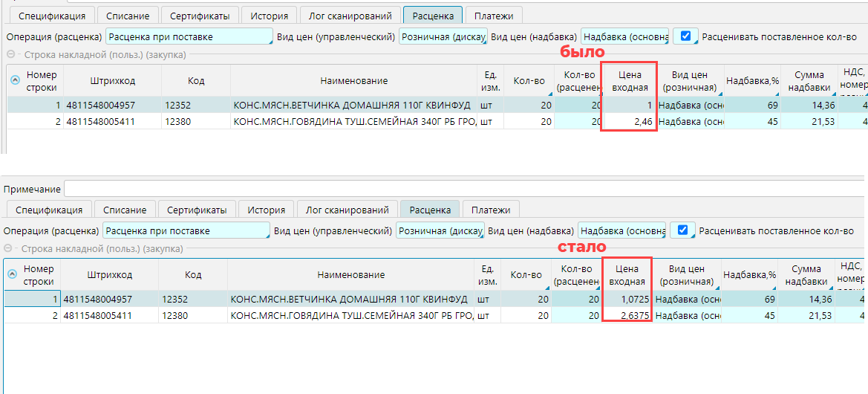Image resolution: width=868 pixels, height=394 pixels.
Task: Open 'Вид цен (управленческий)' dropdown in the 'стало' panel
Action: point(440,231)
